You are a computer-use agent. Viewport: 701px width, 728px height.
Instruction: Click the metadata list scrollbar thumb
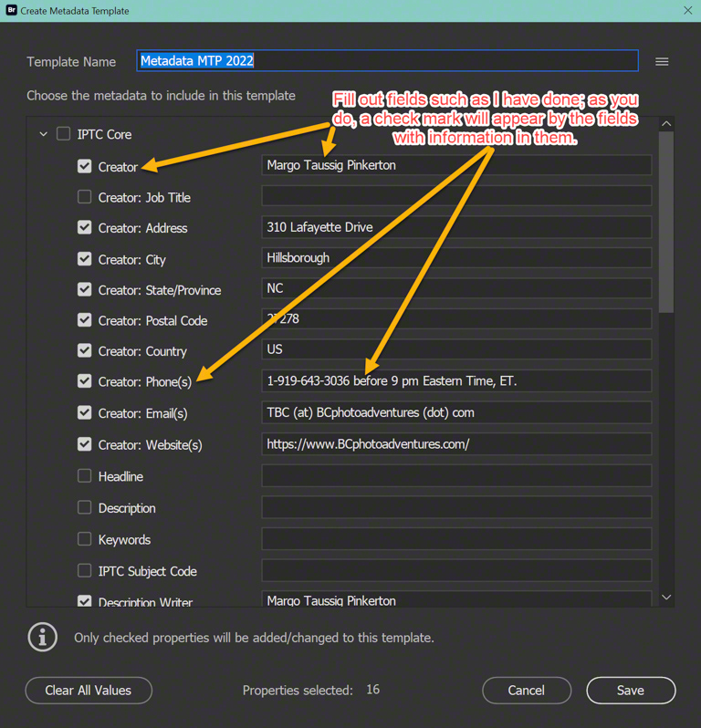(666, 222)
